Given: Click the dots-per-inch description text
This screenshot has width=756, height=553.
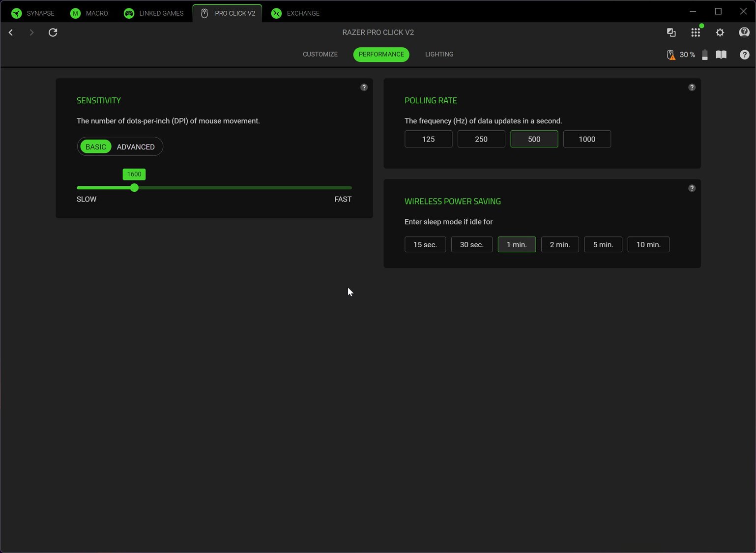Looking at the screenshot, I should (168, 121).
